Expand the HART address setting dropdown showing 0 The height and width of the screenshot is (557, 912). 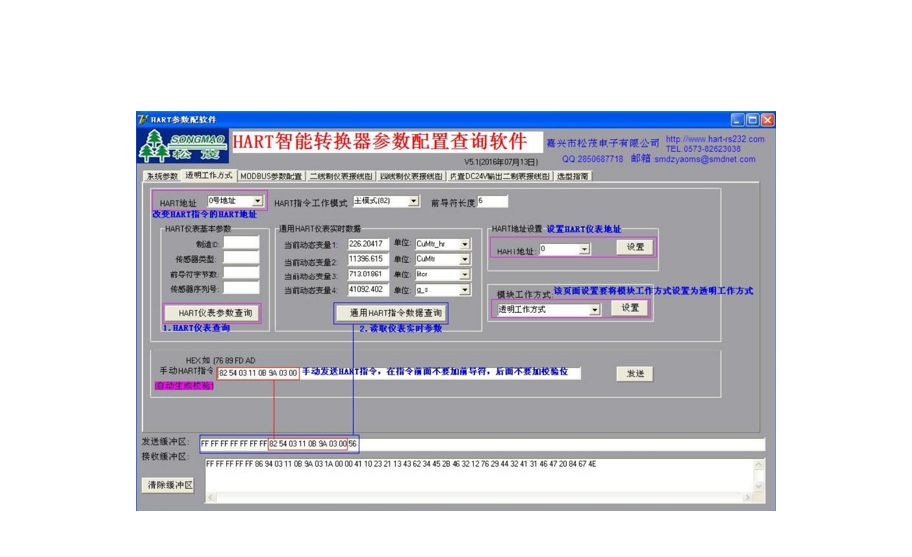coord(585,249)
